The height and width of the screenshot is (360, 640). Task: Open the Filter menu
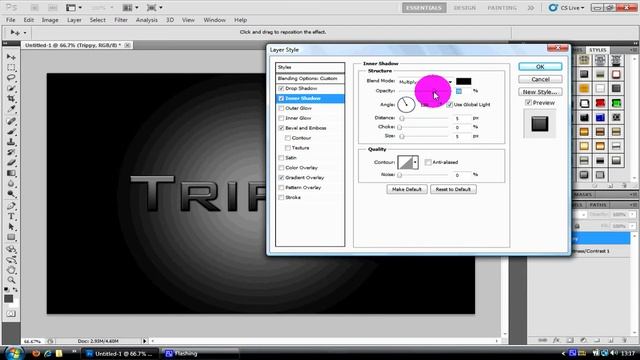[x=121, y=20]
